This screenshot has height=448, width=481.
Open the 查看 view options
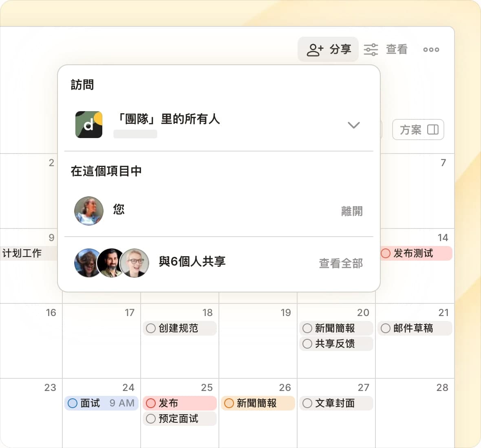point(386,49)
